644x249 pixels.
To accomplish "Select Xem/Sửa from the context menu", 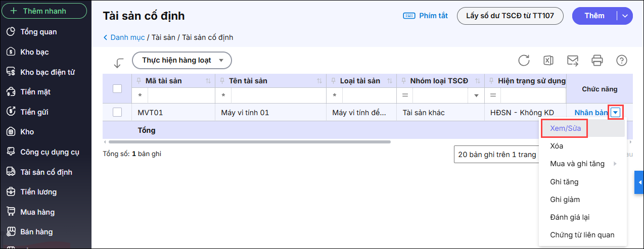I will pyautogui.click(x=565, y=128).
